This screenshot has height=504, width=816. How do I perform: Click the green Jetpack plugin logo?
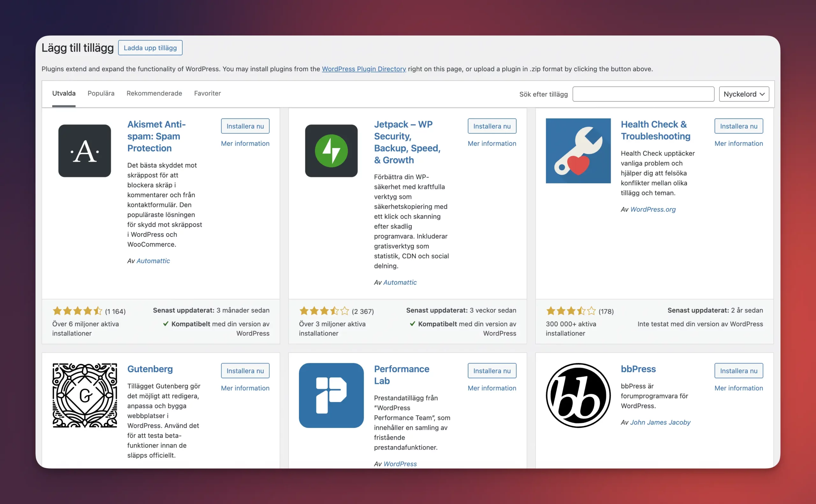click(x=331, y=151)
